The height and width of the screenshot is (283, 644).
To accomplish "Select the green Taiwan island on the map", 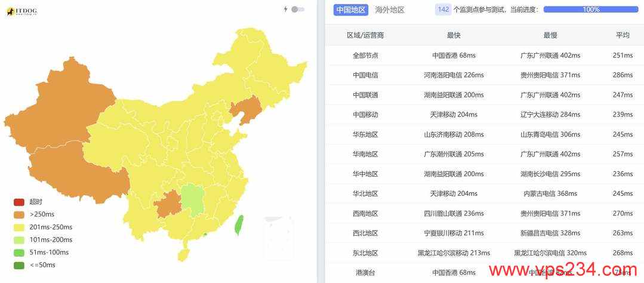I will coord(240,225).
